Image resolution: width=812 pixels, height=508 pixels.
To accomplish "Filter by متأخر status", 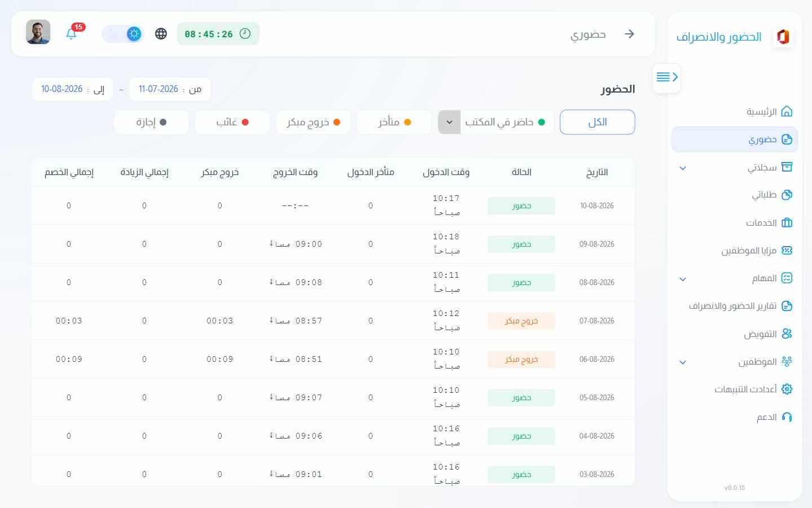I will coord(394,122).
